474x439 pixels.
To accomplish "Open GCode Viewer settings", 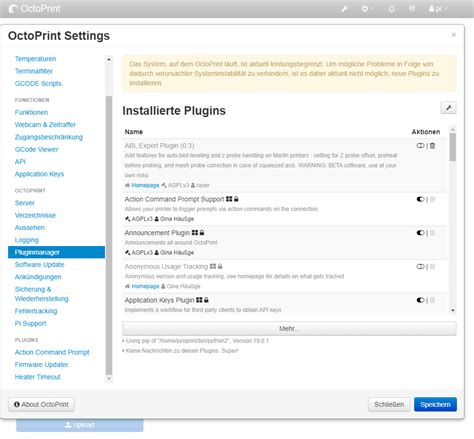I will (x=36, y=149).
